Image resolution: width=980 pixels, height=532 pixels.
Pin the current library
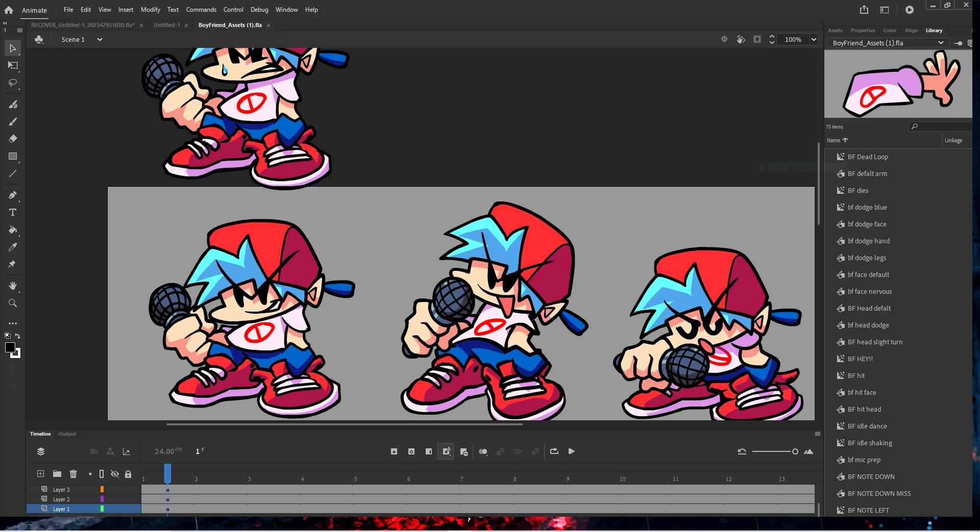tap(958, 43)
